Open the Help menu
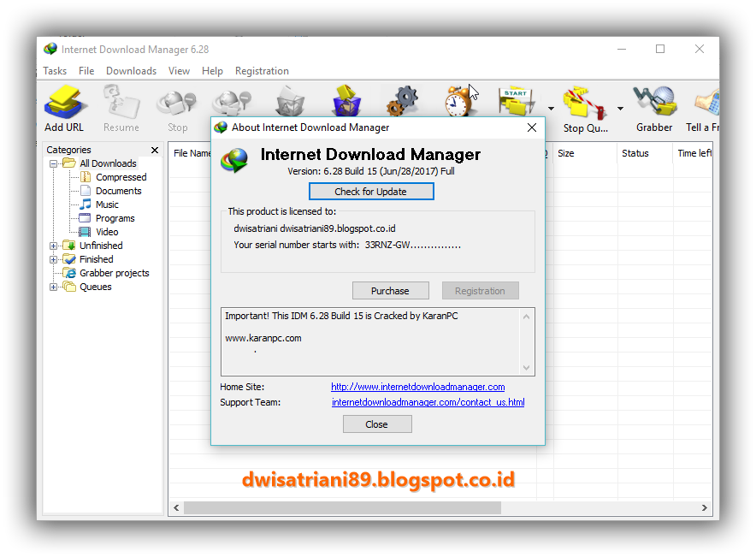756x557 pixels. click(212, 71)
